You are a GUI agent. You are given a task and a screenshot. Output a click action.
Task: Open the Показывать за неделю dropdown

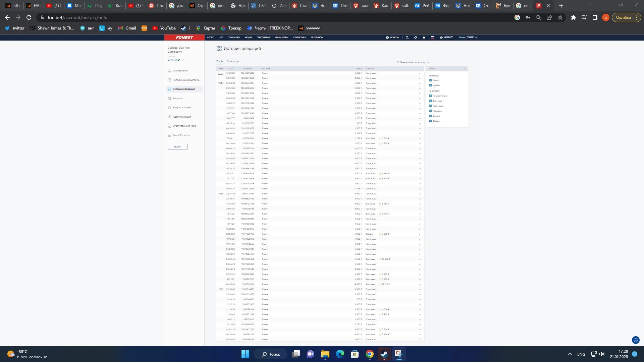tap(413, 62)
